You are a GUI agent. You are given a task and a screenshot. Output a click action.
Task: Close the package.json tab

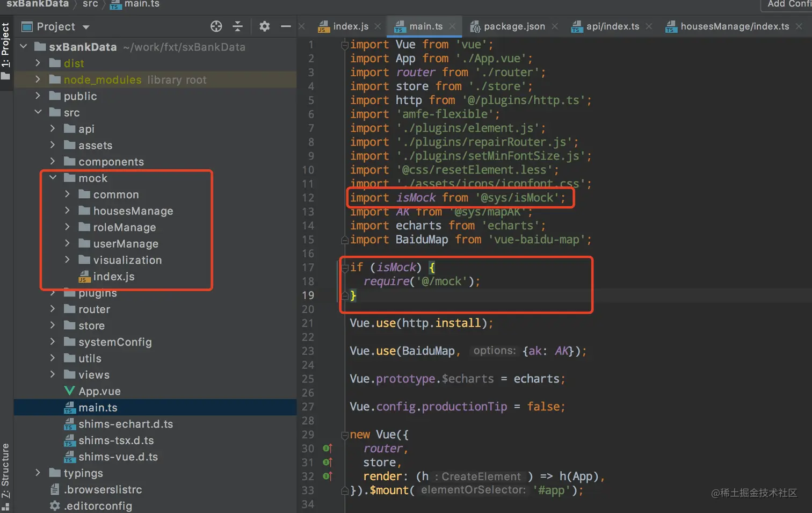555,26
